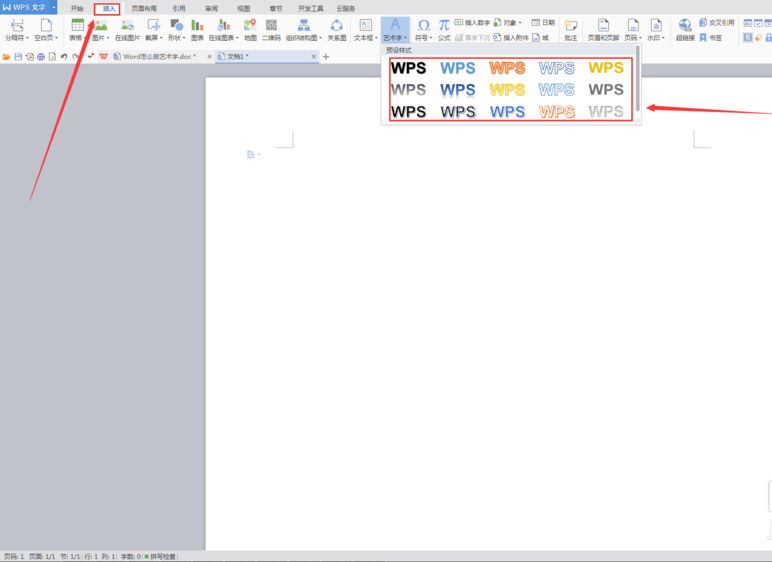Open the WPS 文字 application menu arrow
This screenshot has width=772, height=562.
coord(54,7)
